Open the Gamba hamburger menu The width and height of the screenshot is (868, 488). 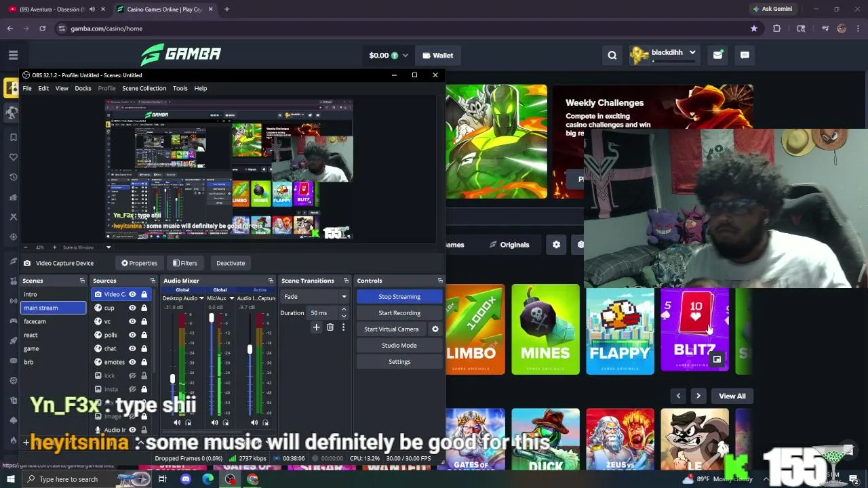pos(14,55)
